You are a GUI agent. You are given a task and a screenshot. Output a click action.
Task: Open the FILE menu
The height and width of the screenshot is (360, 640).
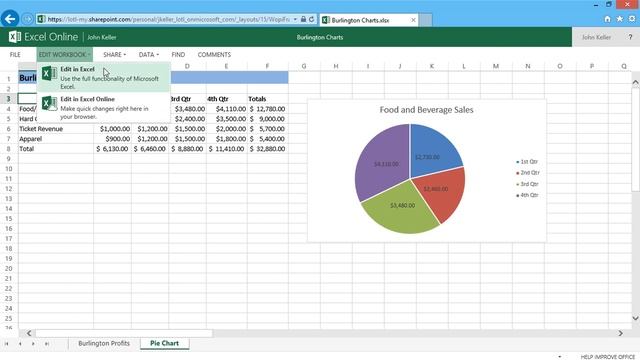(15, 55)
